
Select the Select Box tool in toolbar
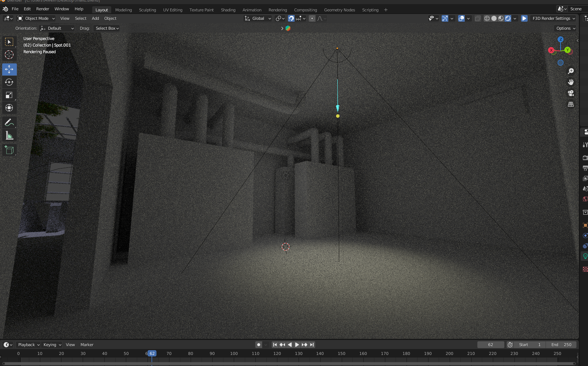click(x=9, y=42)
